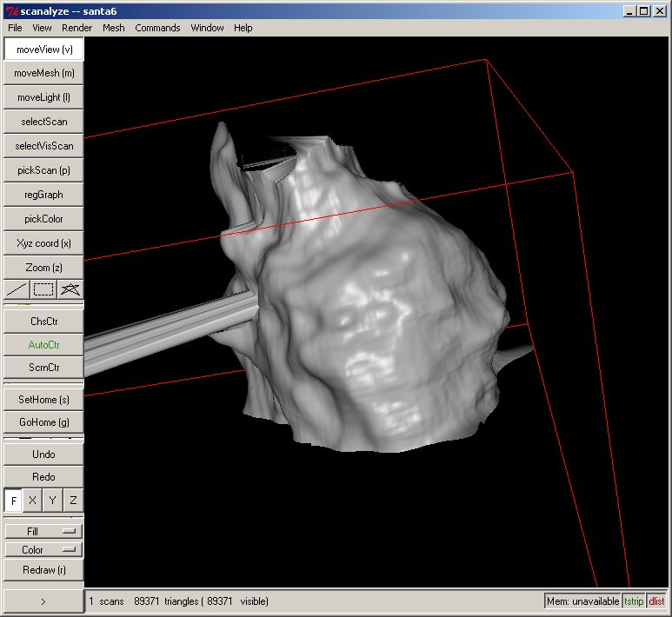Click the scanalyze title bar icon

11,10
